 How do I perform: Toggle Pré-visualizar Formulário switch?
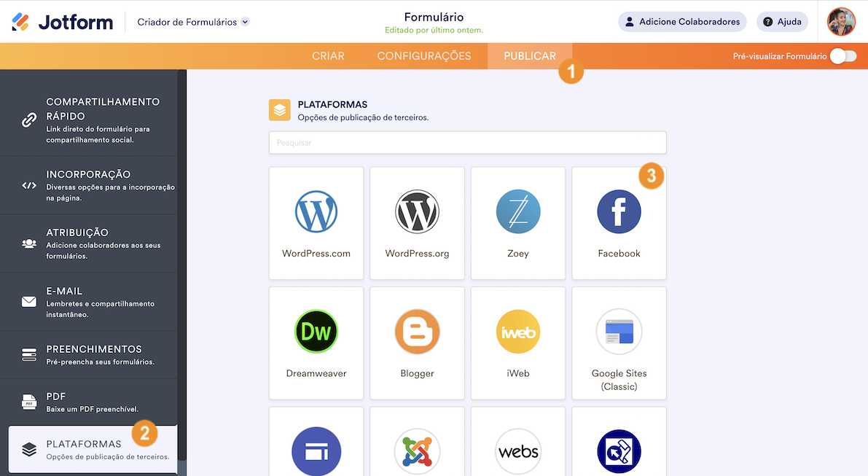click(842, 56)
